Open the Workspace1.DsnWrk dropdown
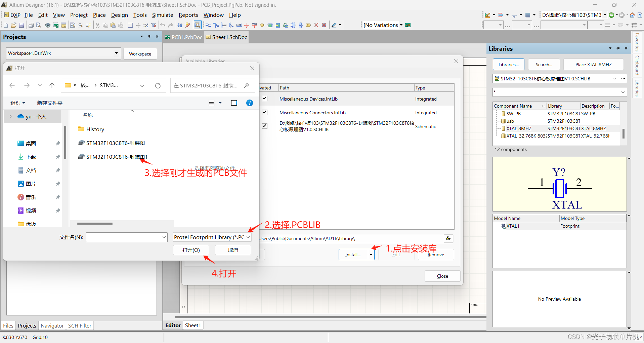 116,53
